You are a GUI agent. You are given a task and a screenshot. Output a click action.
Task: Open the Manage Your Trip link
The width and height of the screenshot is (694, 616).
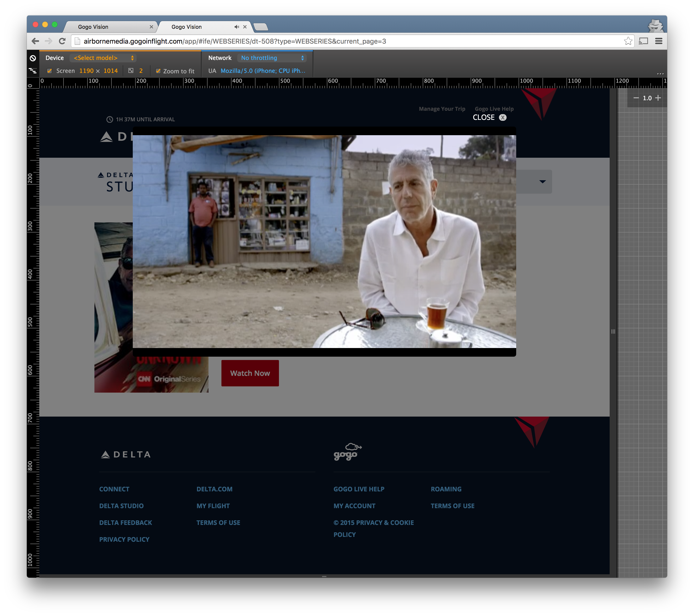point(442,109)
